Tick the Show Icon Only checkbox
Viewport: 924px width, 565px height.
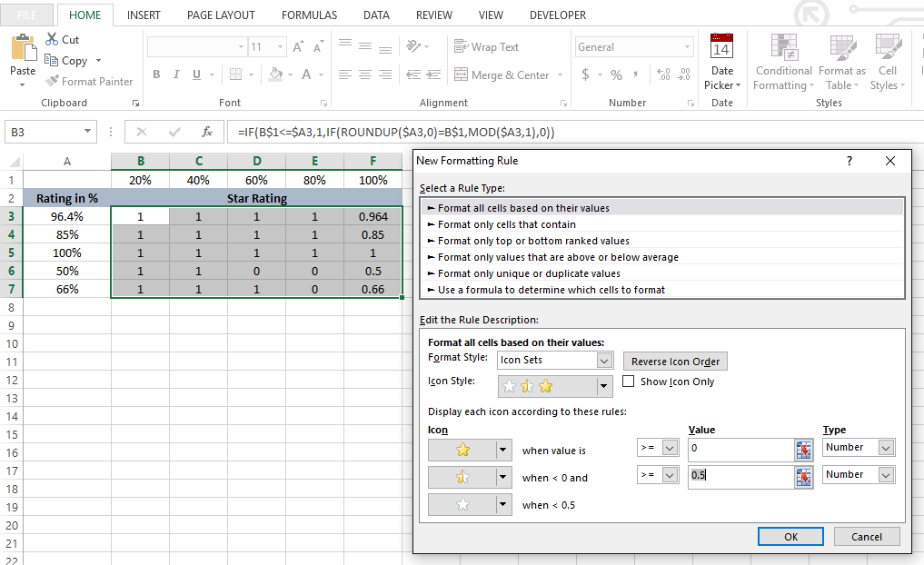coord(628,382)
